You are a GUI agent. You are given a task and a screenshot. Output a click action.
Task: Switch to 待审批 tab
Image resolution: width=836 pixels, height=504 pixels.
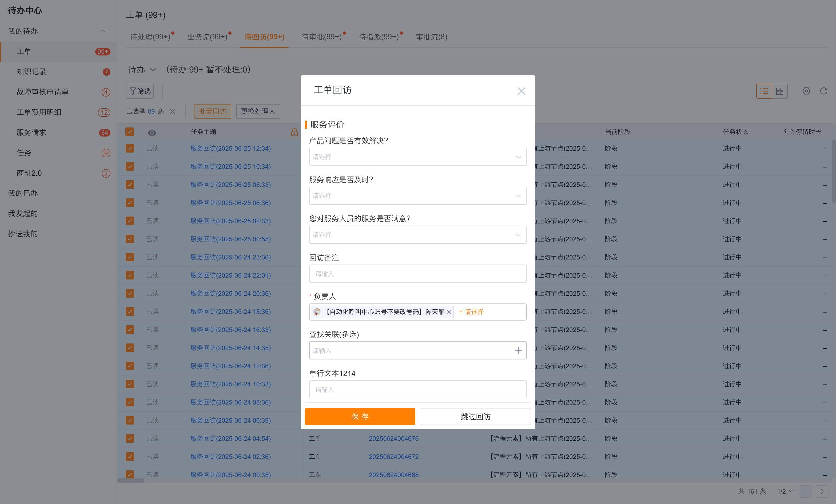(x=321, y=37)
